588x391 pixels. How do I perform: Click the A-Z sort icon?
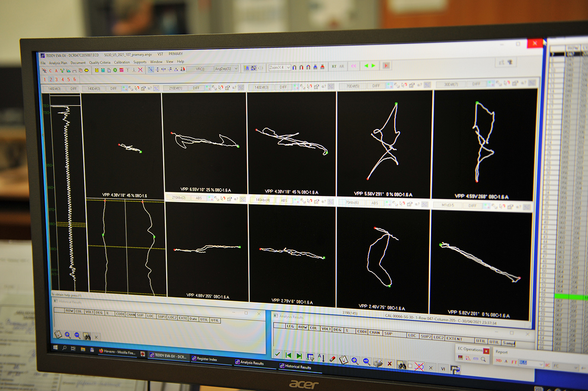(321, 358)
